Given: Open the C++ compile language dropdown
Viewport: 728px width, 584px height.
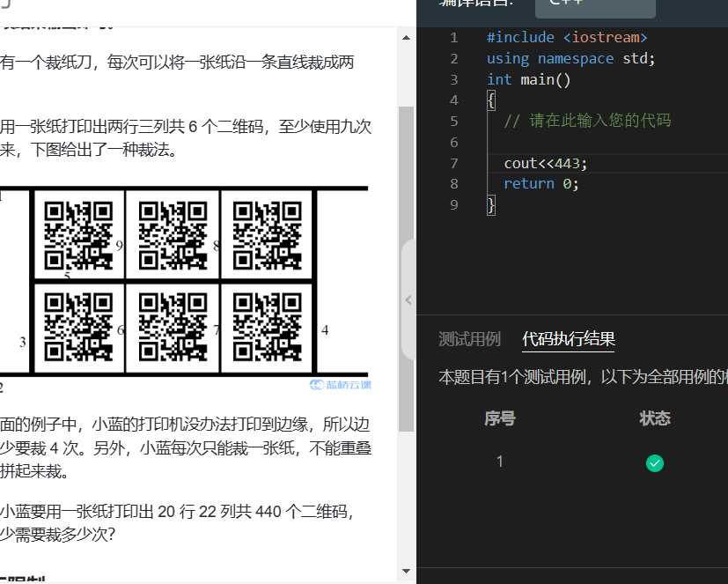Looking at the screenshot, I should click(595, 7).
